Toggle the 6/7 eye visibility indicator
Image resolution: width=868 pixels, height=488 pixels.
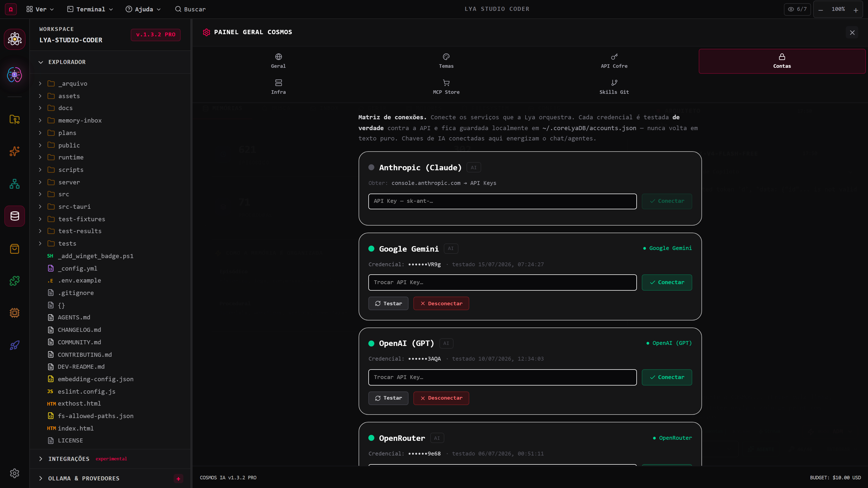(x=797, y=9)
